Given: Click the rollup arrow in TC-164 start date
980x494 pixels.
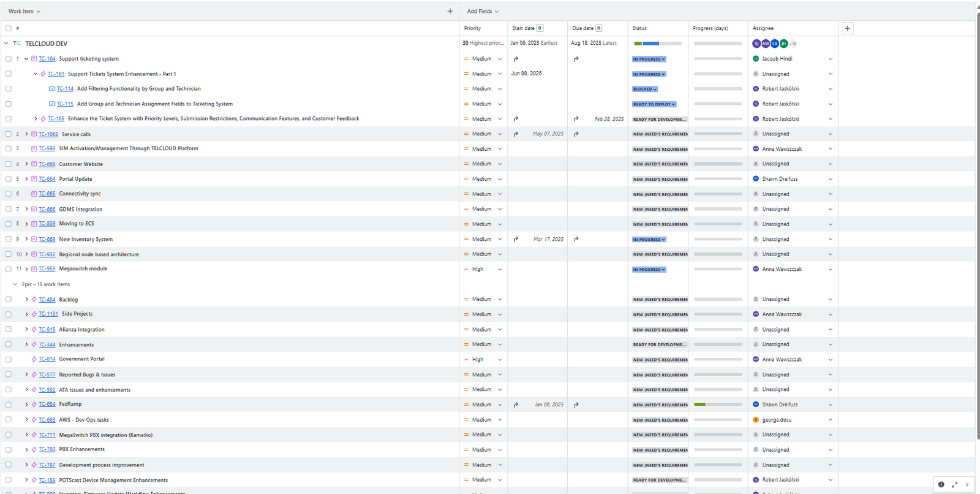Looking at the screenshot, I should [516, 59].
